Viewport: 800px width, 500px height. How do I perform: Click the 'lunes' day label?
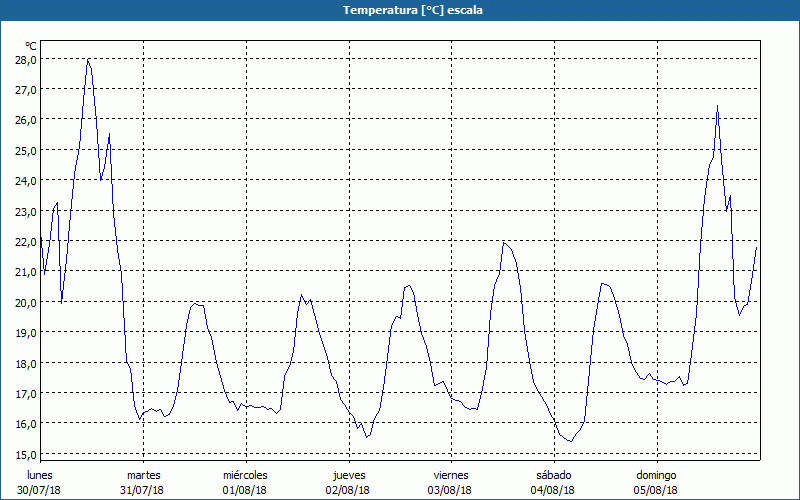[39, 475]
